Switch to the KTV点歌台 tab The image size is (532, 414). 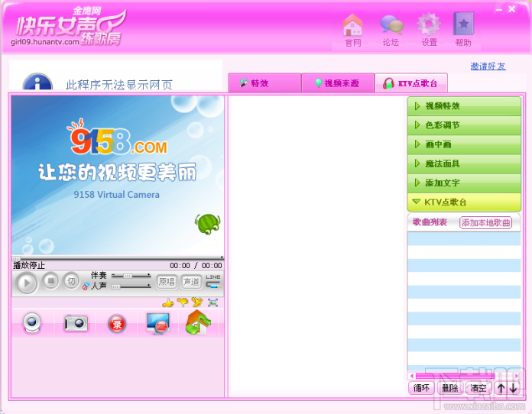pos(411,83)
